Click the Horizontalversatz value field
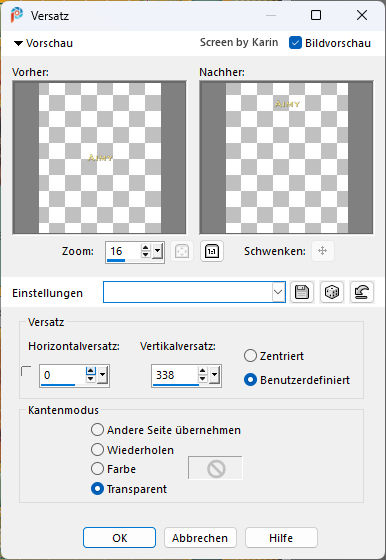Viewport: 386px width, 560px height. (x=62, y=375)
